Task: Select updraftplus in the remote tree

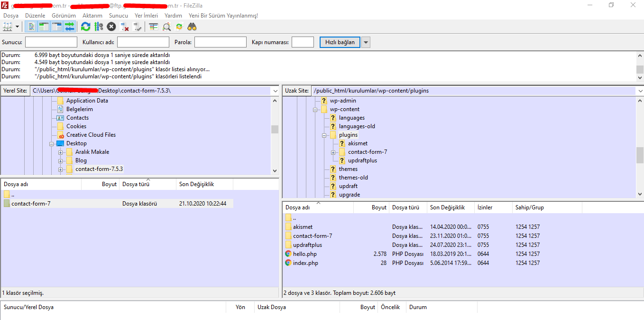Action: coord(363,160)
